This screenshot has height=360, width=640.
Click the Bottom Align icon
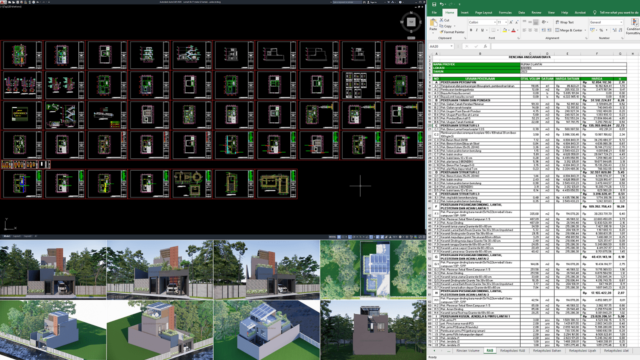tap(536, 22)
